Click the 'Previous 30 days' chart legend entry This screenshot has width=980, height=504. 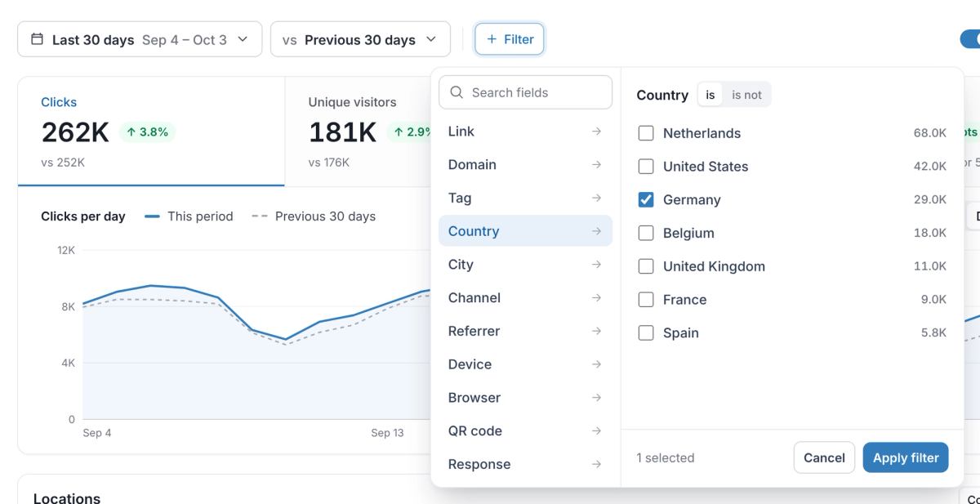(314, 216)
